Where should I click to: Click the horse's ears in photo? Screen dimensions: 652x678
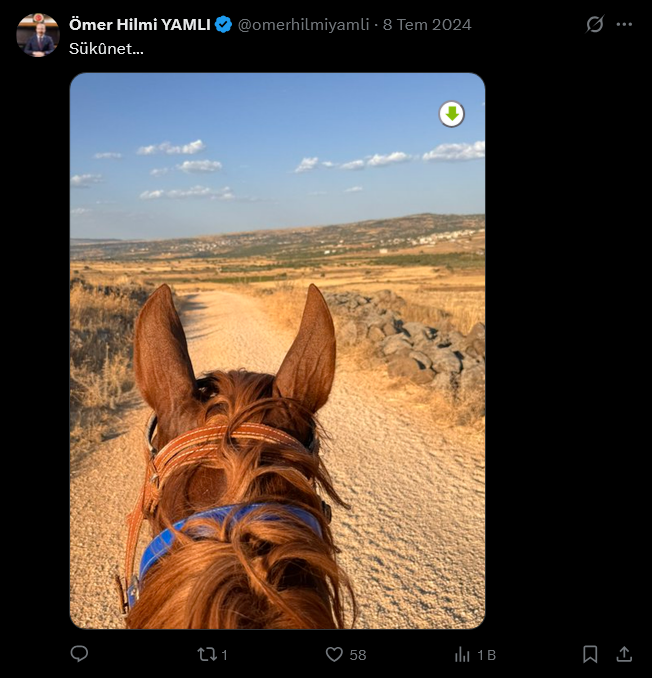coord(235,348)
